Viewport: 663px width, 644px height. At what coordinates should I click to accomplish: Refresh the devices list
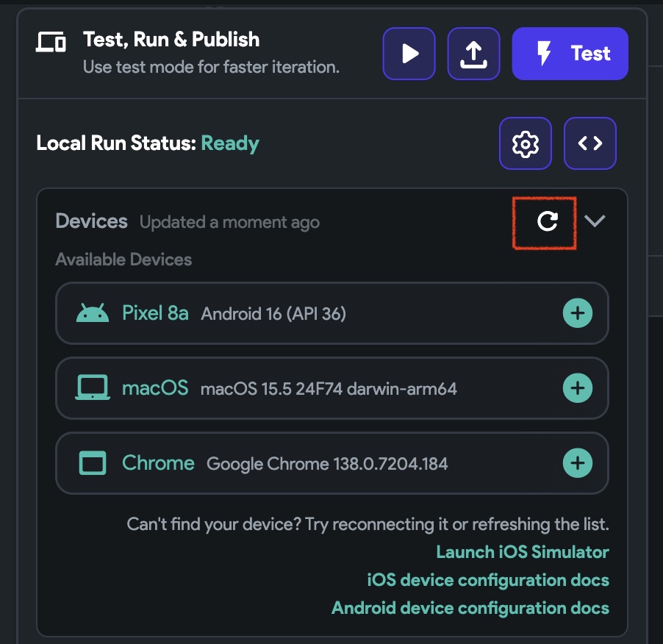547,221
